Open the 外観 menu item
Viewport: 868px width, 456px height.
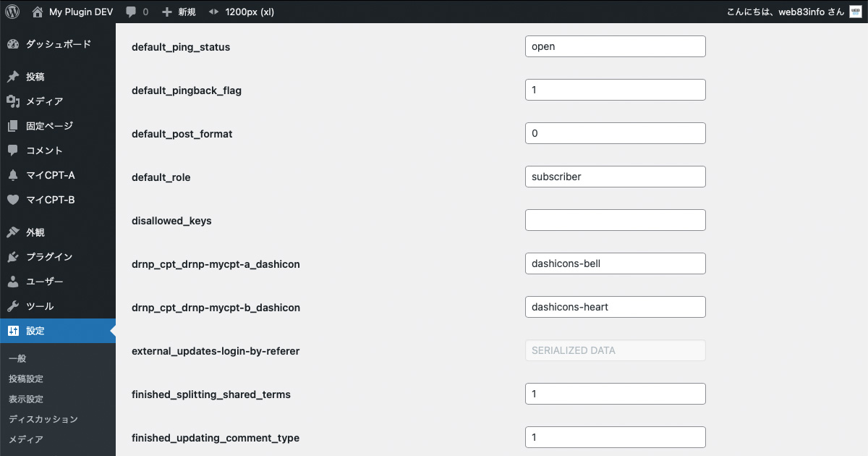(58, 232)
